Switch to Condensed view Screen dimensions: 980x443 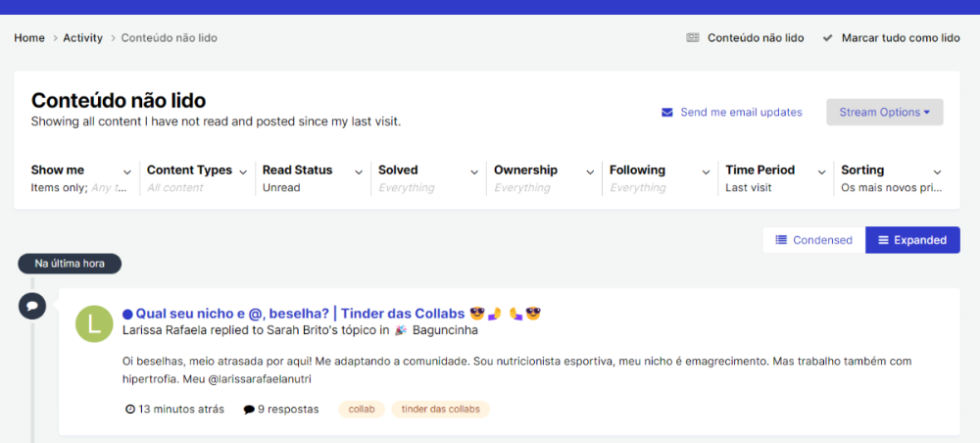(813, 240)
